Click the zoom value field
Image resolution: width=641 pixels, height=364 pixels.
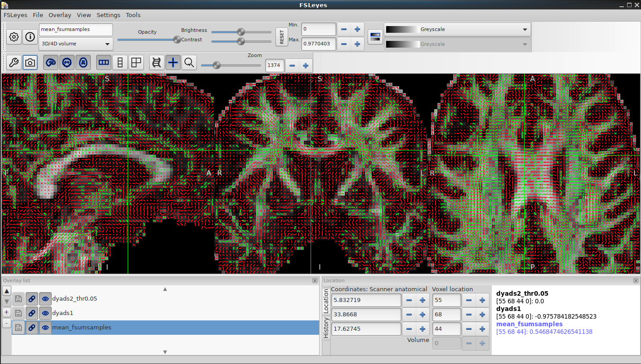point(275,66)
